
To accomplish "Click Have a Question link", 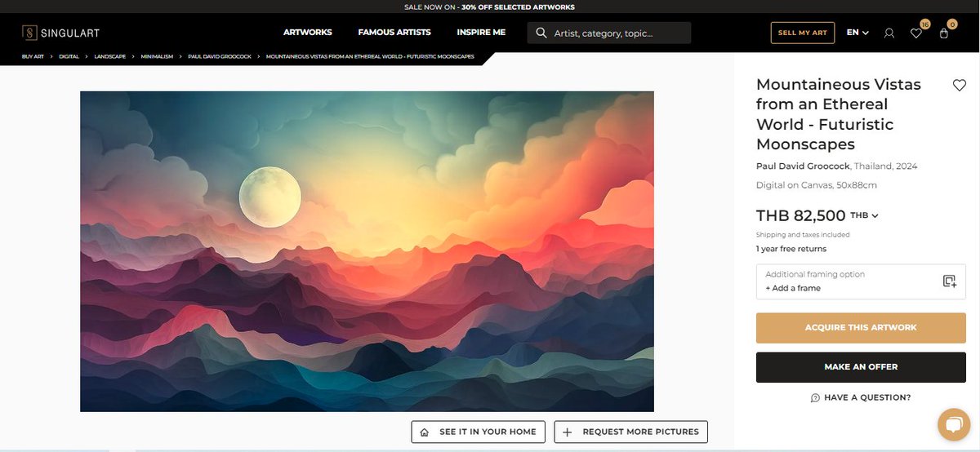I will click(x=861, y=397).
